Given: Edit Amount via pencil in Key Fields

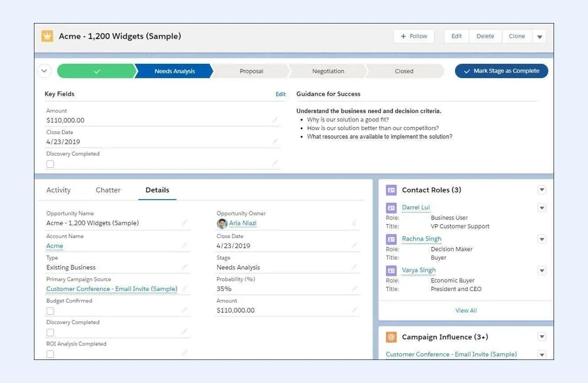Looking at the screenshot, I should [x=275, y=120].
